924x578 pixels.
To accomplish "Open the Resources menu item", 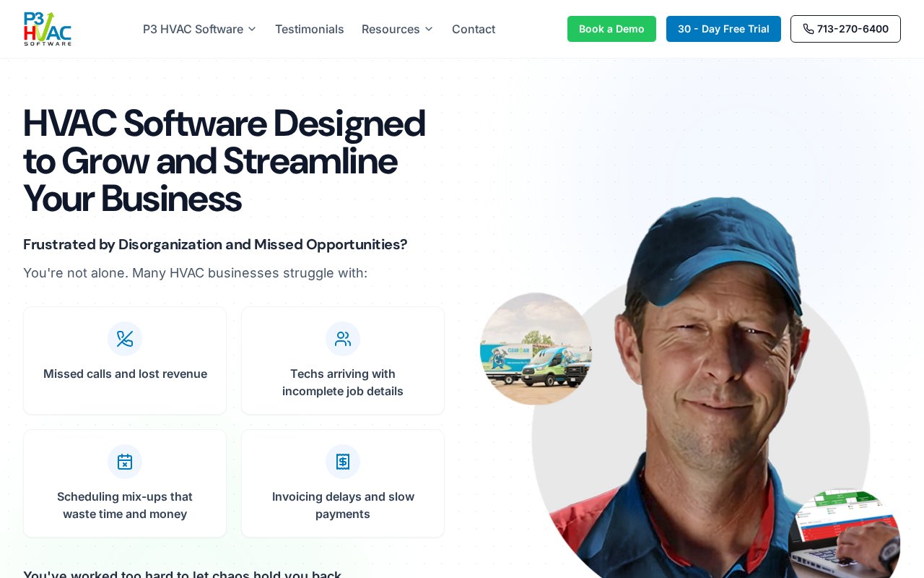I will click(398, 29).
